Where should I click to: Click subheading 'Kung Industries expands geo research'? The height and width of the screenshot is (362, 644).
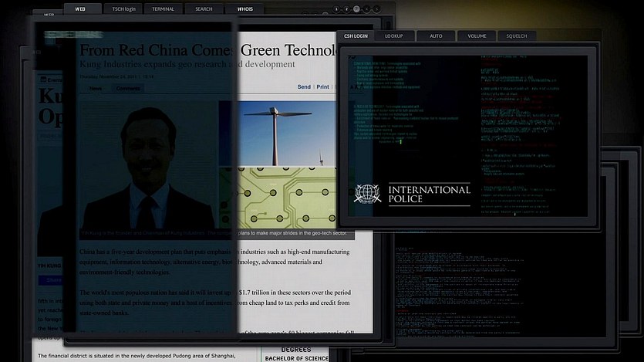coord(187,64)
